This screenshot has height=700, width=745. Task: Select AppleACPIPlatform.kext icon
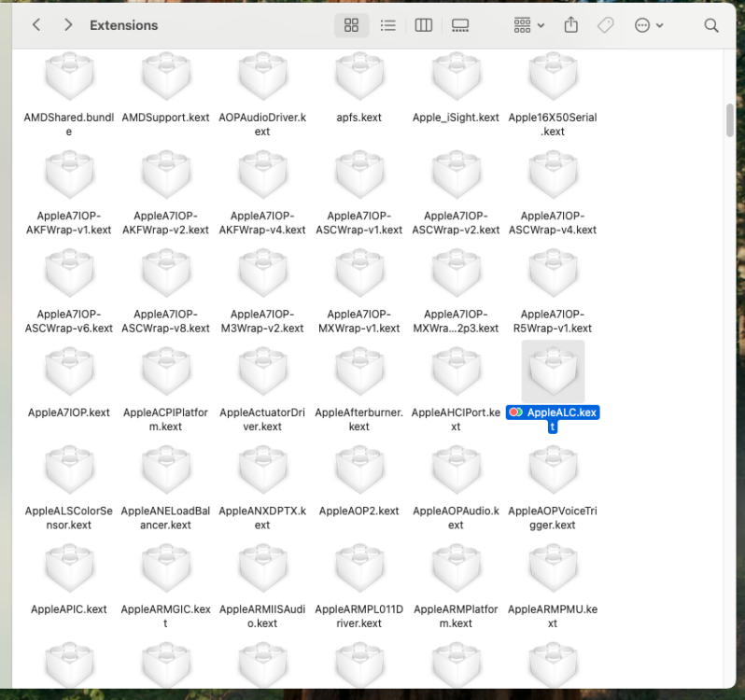166,371
